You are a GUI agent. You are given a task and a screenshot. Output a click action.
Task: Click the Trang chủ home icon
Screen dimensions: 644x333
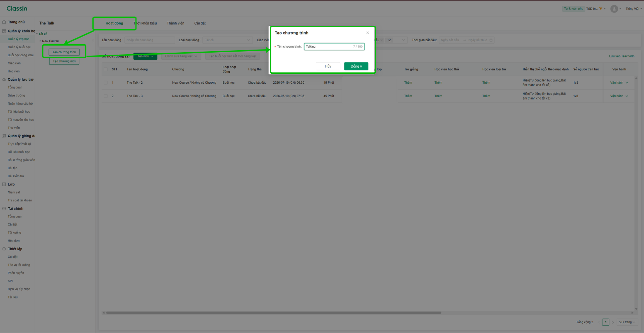(4, 22)
